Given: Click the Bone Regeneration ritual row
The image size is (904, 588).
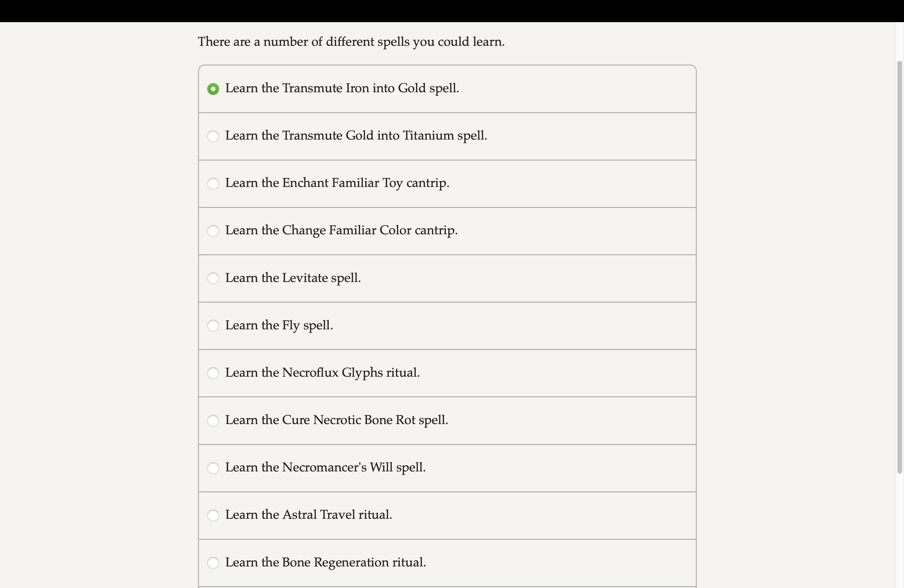Looking at the screenshot, I should [x=418, y=563].
